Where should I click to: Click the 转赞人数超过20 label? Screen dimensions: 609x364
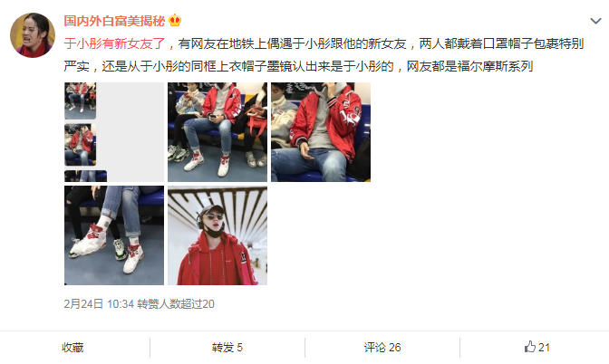point(176,304)
